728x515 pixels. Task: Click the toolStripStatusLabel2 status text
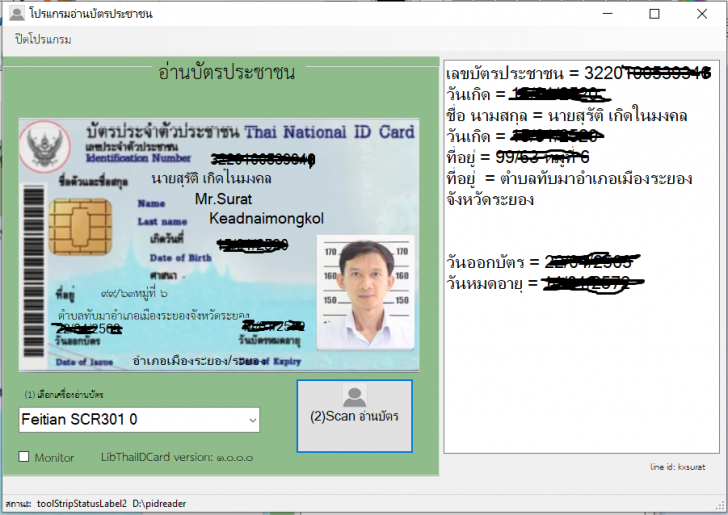(x=82, y=503)
